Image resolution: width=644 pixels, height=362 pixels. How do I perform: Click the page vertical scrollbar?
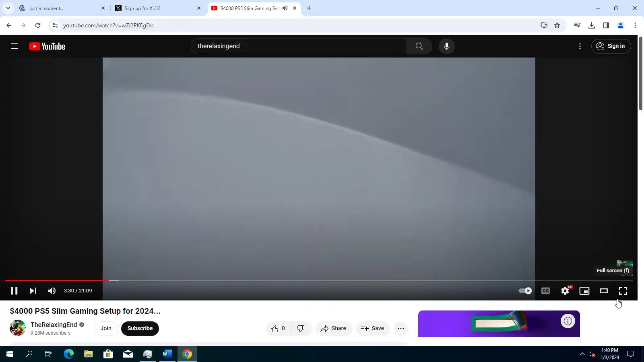pos(641,73)
